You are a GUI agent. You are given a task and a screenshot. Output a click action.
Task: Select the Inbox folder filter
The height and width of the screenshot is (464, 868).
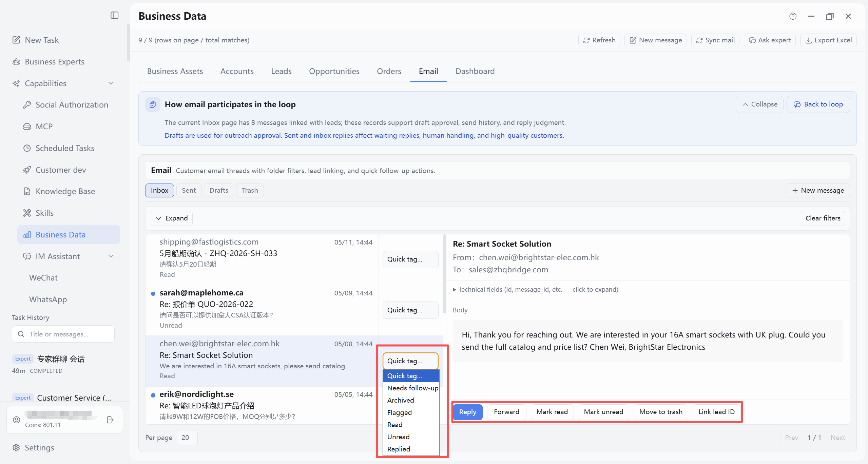pos(160,191)
